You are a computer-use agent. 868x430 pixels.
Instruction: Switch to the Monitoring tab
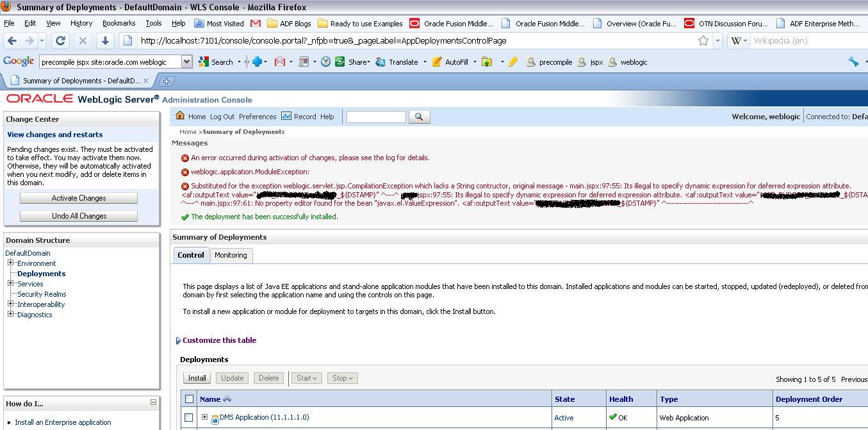[x=231, y=255]
